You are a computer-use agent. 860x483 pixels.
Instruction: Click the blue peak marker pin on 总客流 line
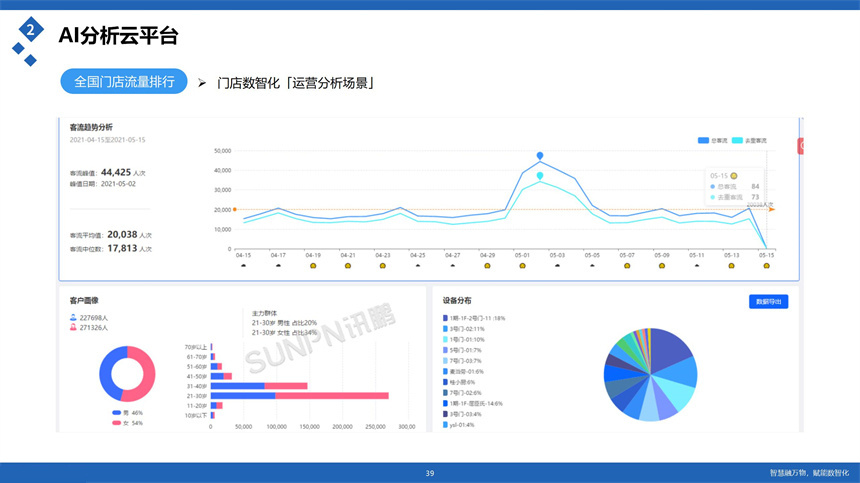(540, 156)
